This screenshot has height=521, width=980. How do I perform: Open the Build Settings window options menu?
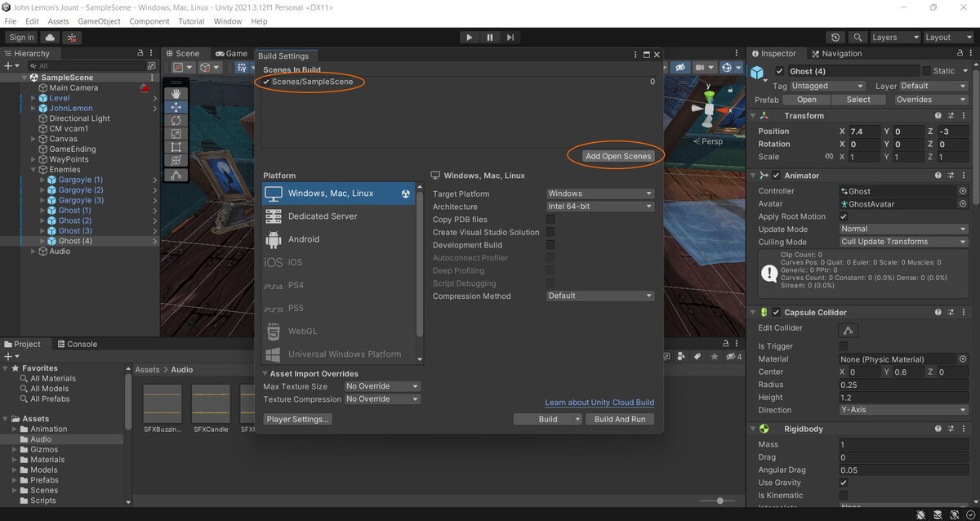(635, 56)
